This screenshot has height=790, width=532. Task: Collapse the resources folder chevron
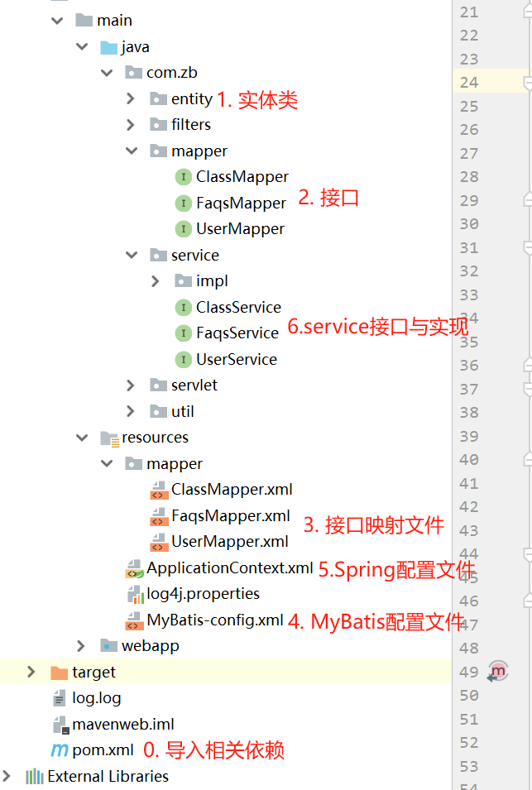tap(82, 438)
